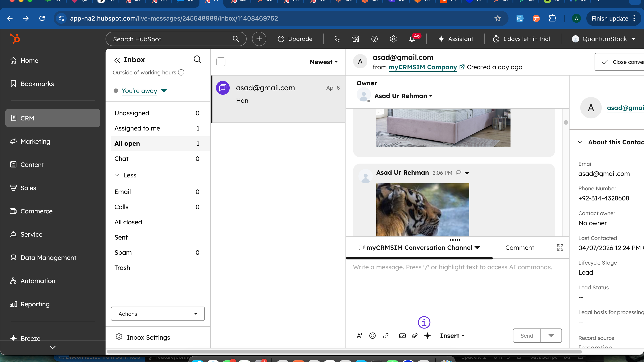Open Send options dropdown arrow
644x362 pixels.
(551, 335)
